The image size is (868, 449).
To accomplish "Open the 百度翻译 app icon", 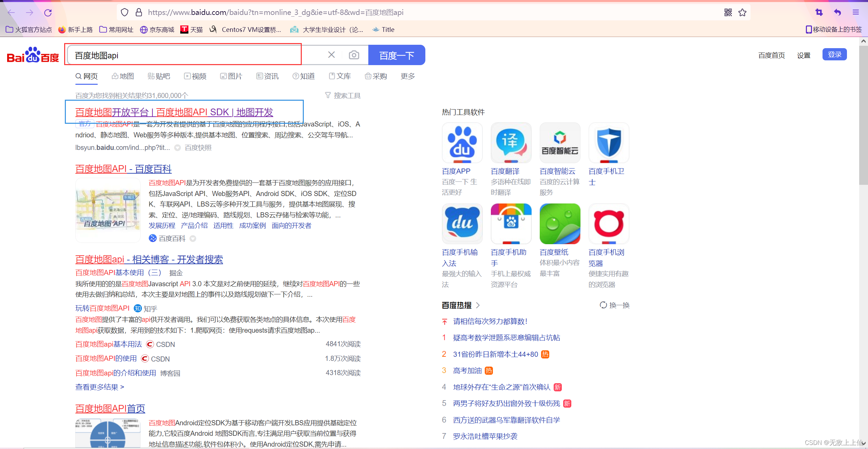I will pos(511,143).
